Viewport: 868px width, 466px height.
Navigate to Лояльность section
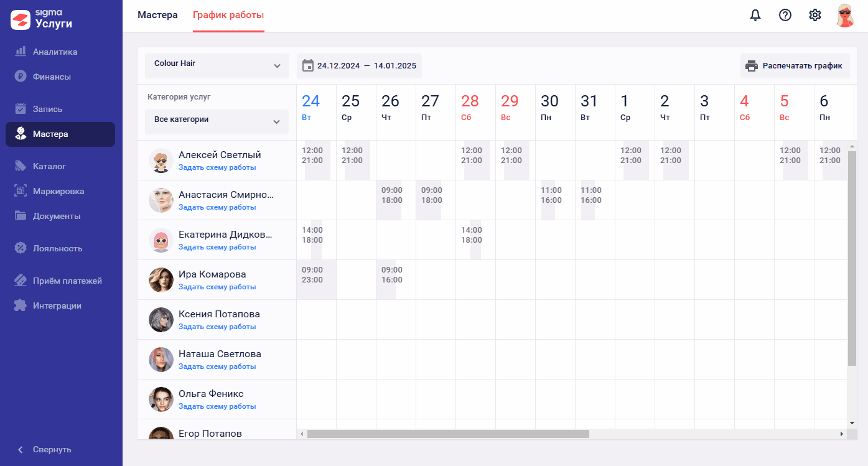[x=57, y=248]
